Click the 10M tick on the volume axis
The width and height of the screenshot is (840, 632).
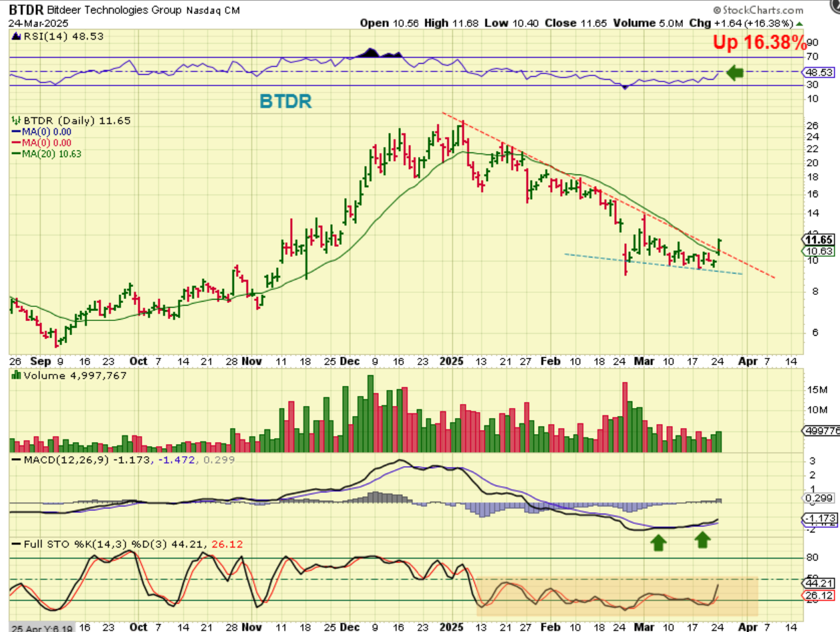pyautogui.click(x=818, y=409)
